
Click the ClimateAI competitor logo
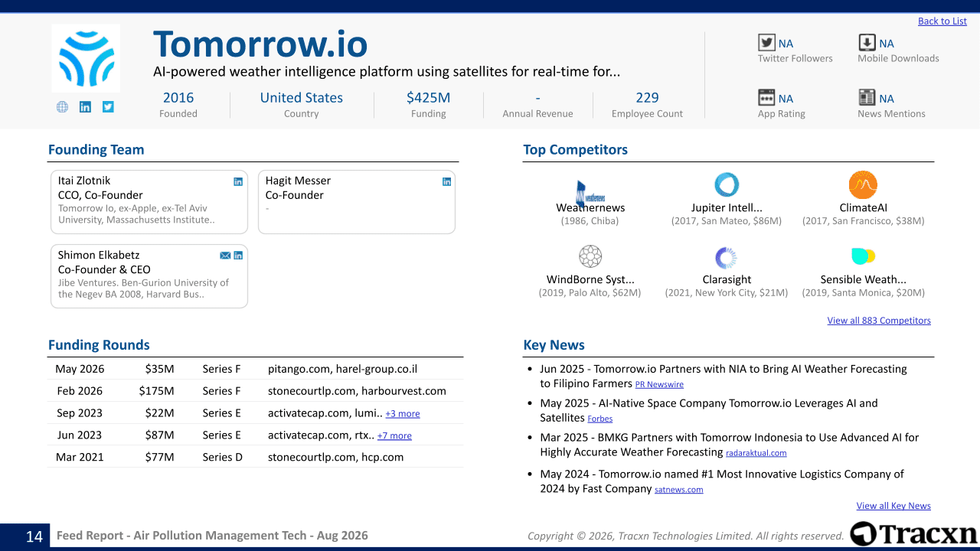[863, 185]
